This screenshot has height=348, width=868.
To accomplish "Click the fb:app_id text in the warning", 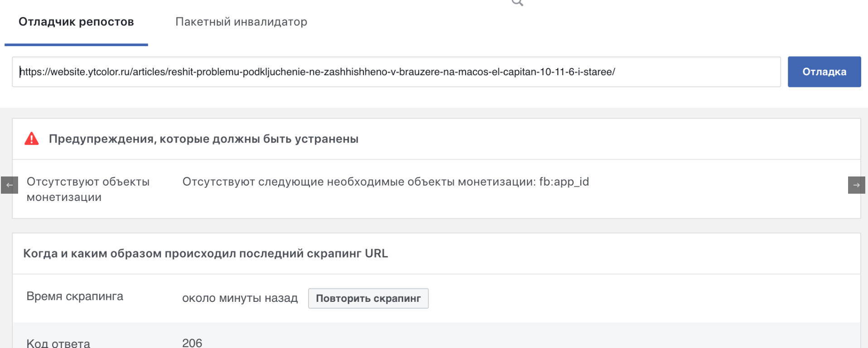I will click(564, 182).
